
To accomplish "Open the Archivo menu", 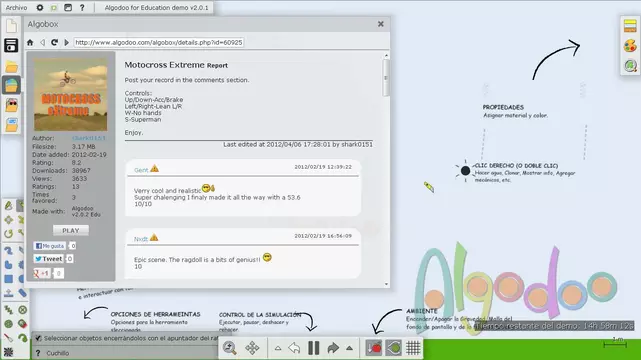I will pyautogui.click(x=16, y=7).
